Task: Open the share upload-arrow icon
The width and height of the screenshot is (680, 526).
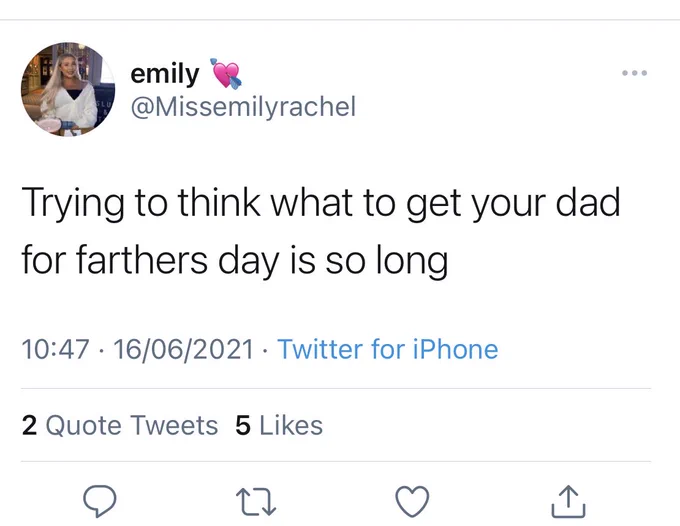Action: [x=569, y=502]
